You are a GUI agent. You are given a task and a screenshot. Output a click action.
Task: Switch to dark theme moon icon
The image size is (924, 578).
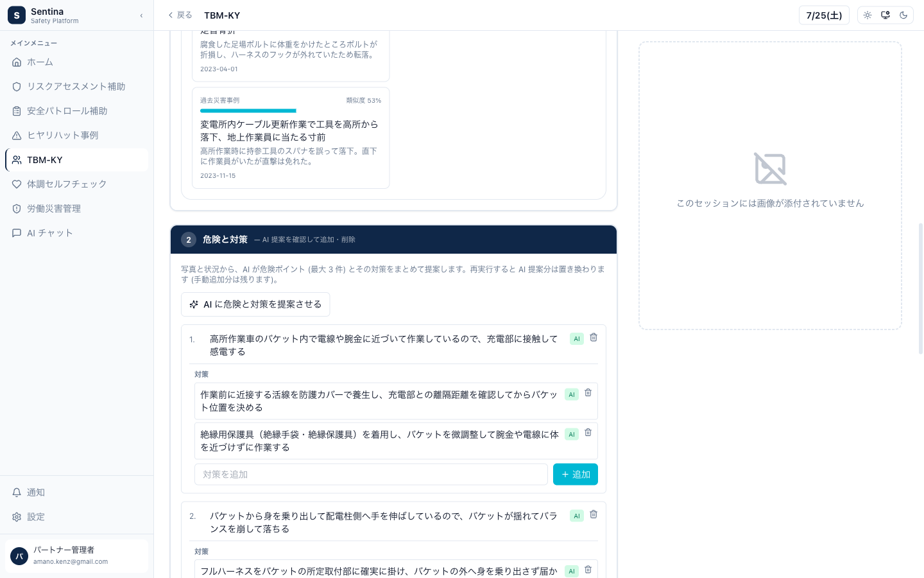point(903,15)
